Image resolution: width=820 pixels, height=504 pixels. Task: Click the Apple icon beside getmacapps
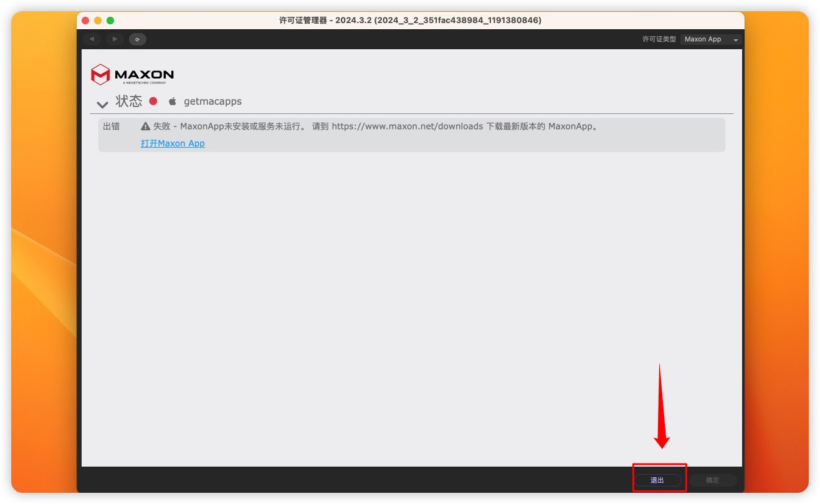point(173,102)
